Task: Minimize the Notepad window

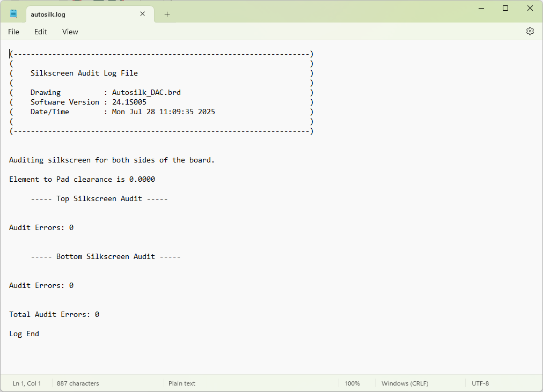Action: [481, 8]
